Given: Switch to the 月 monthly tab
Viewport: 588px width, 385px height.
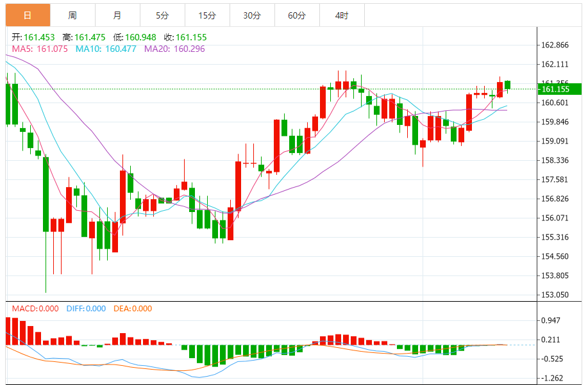Looking at the screenshot, I should coord(118,15).
